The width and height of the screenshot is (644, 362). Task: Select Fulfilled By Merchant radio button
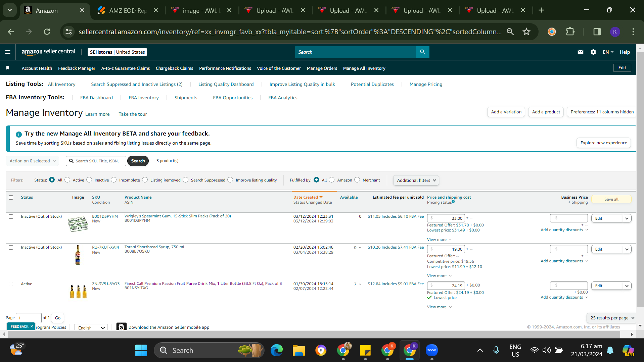click(x=357, y=180)
